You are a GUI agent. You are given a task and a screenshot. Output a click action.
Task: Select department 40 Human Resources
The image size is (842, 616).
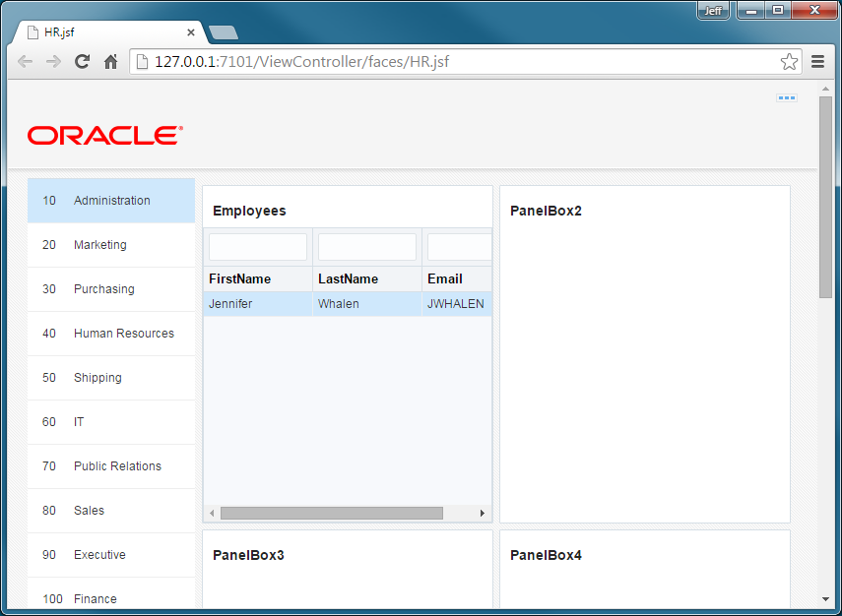point(111,334)
